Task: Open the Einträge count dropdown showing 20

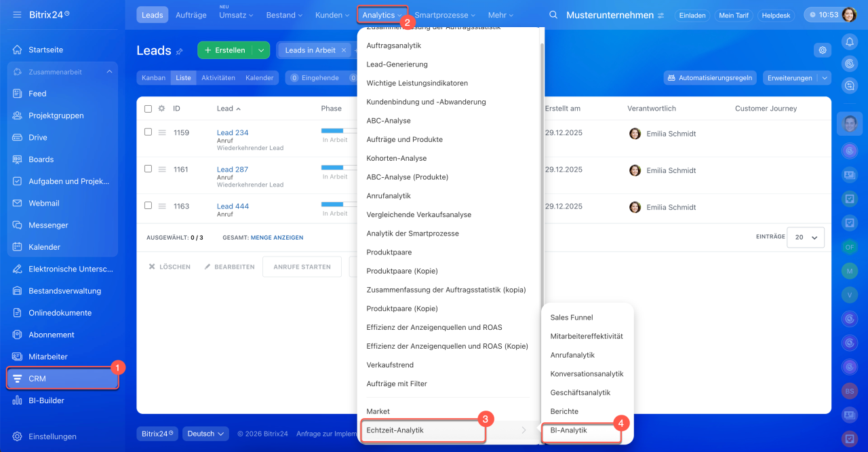Action: (806, 238)
